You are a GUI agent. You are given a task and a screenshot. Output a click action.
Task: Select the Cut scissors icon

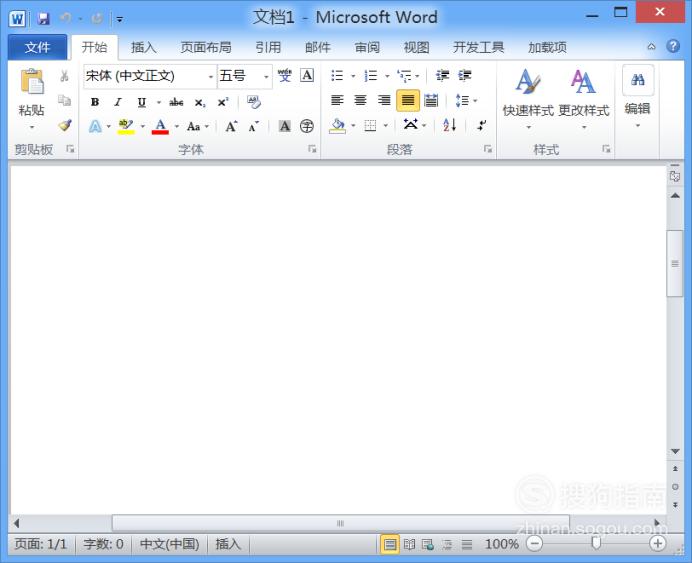(64, 76)
